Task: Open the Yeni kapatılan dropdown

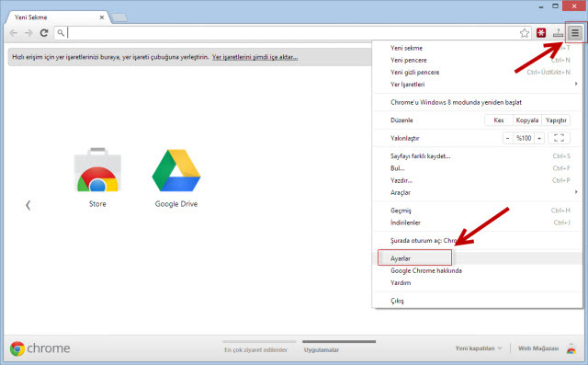Action: coord(479,348)
